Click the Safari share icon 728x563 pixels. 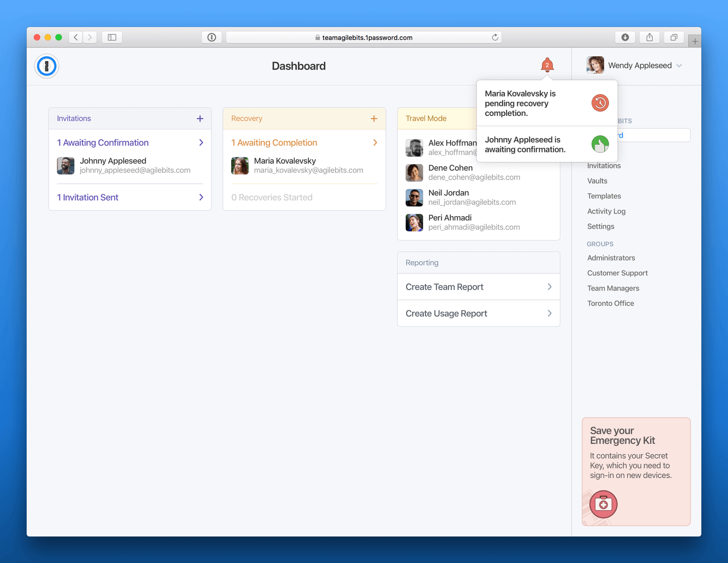[x=649, y=37]
